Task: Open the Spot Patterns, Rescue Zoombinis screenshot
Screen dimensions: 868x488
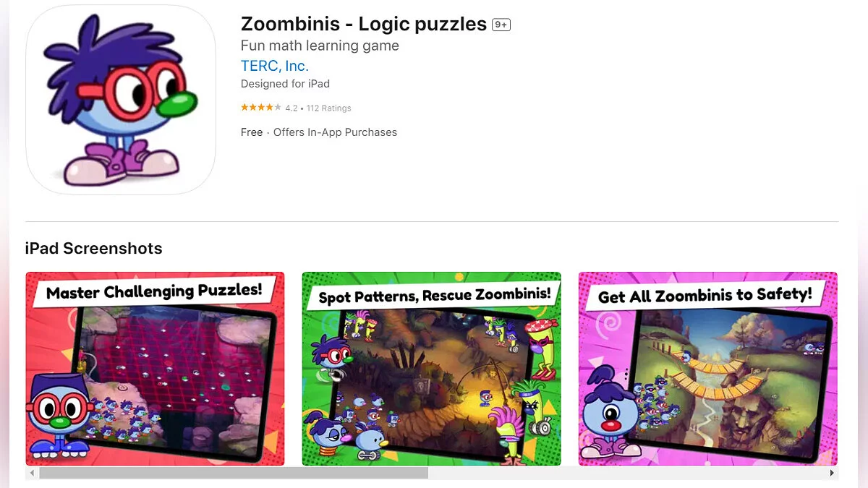Action: click(431, 369)
